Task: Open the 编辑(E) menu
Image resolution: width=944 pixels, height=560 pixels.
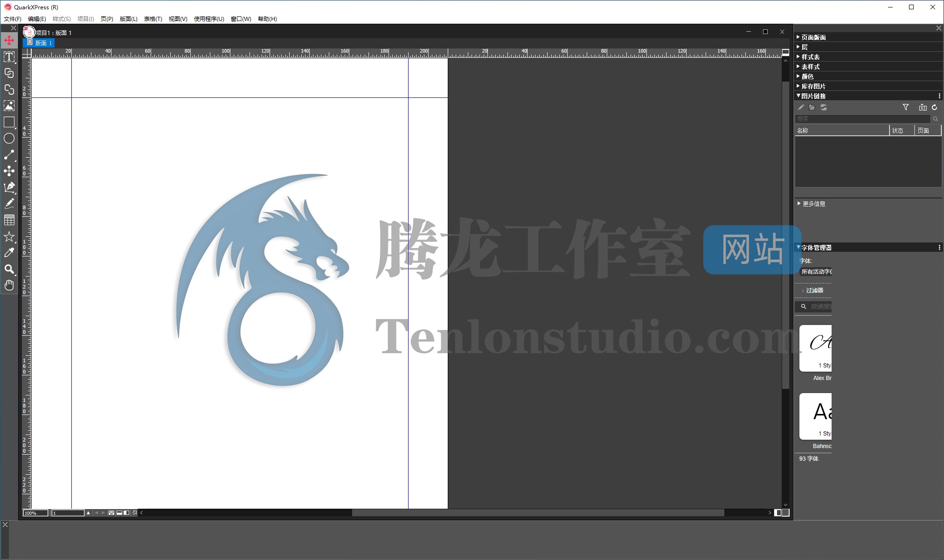Action: tap(37, 19)
